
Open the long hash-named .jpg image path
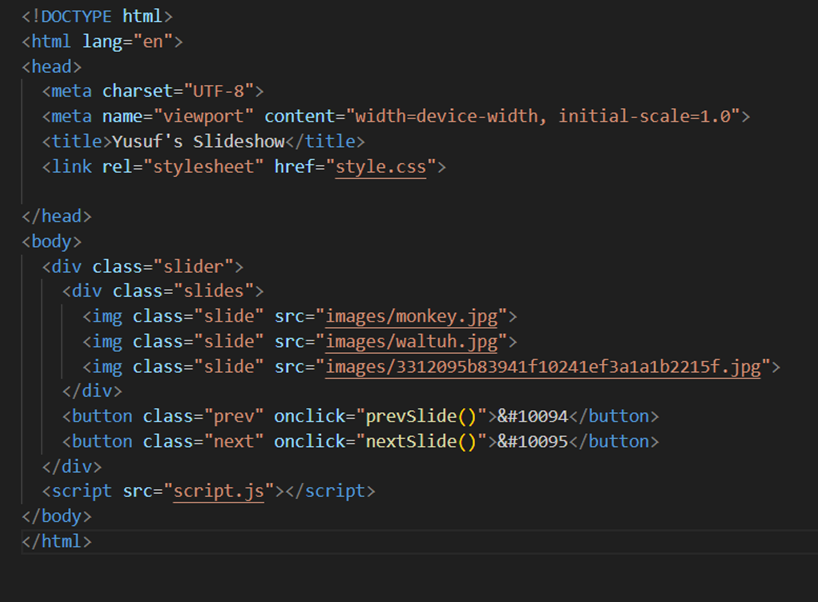(543, 366)
